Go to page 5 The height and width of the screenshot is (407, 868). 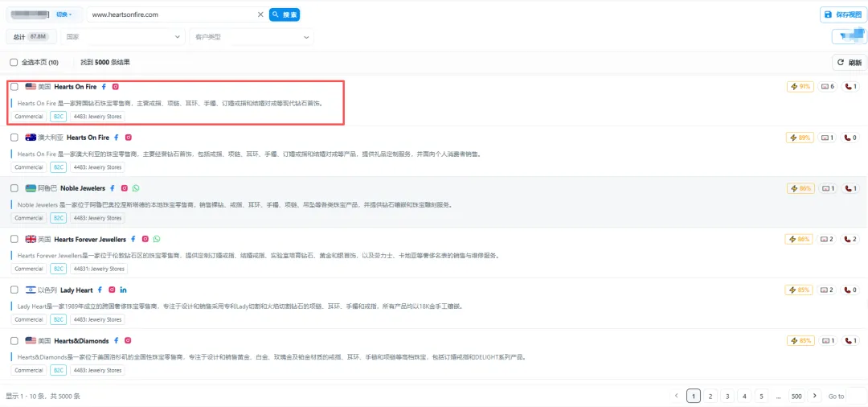pyautogui.click(x=762, y=396)
